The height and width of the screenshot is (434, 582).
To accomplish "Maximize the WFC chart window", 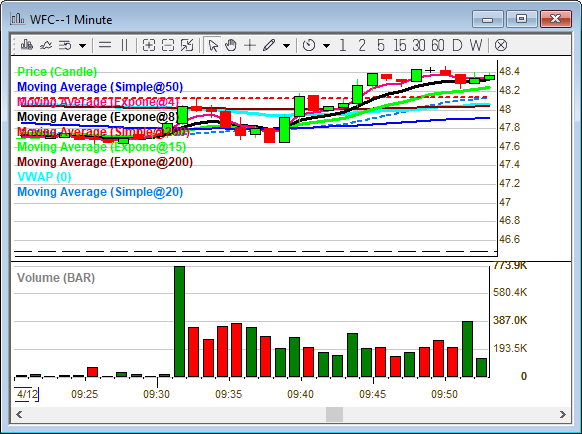I will 521,19.
